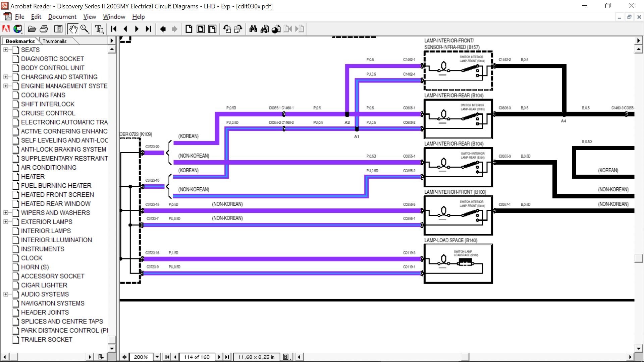The image size is (644, 362).
Task: Click the Open file folder icon
Action: (32, 29)
